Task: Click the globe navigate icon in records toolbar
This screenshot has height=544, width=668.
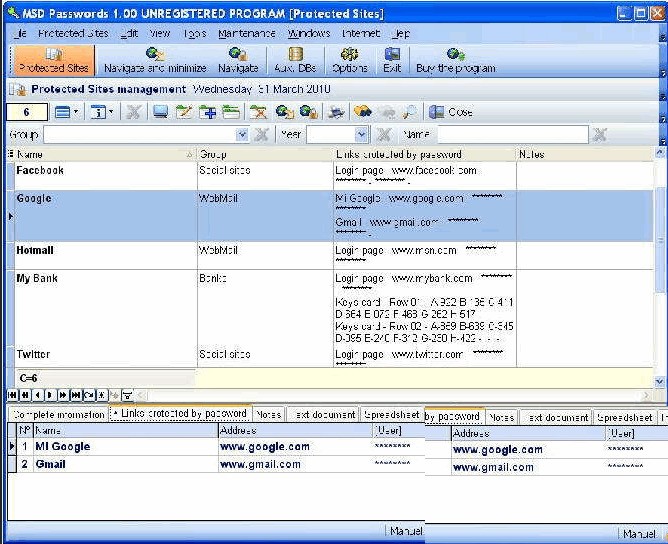Action: (x=284, y=112)
